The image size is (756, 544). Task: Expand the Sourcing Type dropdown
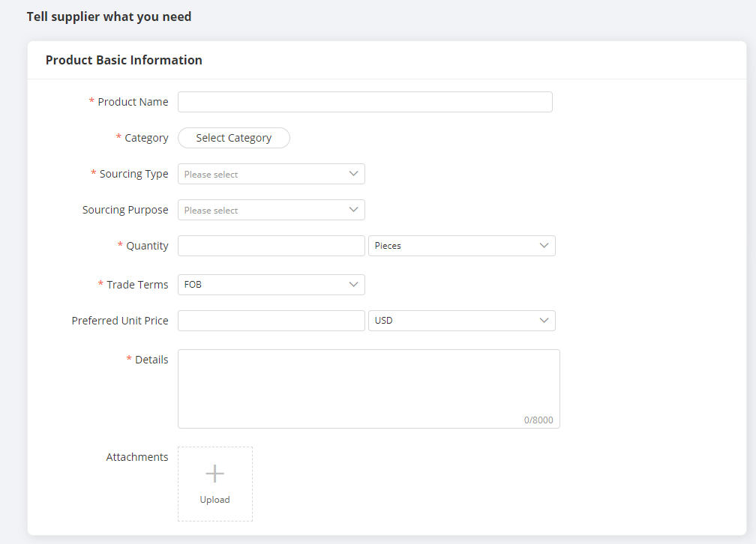coord(271,174)
